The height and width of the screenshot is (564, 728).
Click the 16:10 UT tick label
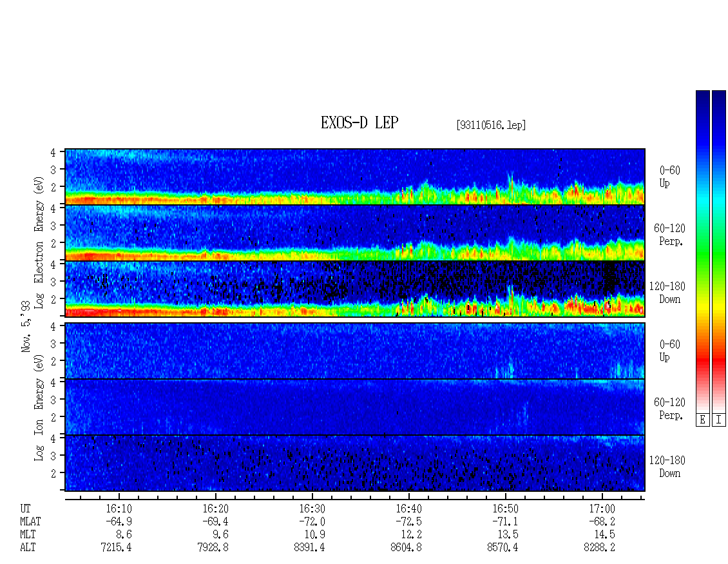point(119,509)
